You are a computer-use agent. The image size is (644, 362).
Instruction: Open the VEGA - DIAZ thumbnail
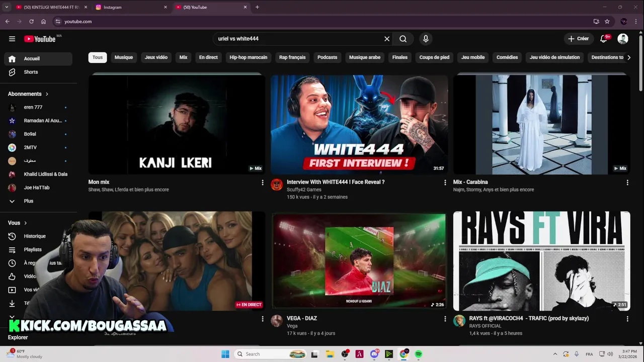pyautogui.click(x=359, y=261)
